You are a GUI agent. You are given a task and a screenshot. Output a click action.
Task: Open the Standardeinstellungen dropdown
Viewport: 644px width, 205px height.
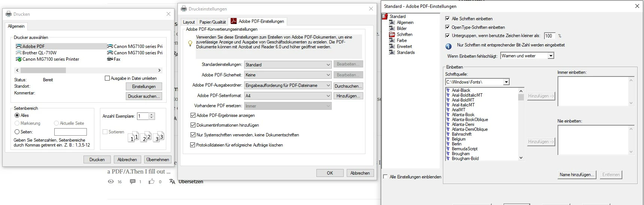[x=288, y=64]
